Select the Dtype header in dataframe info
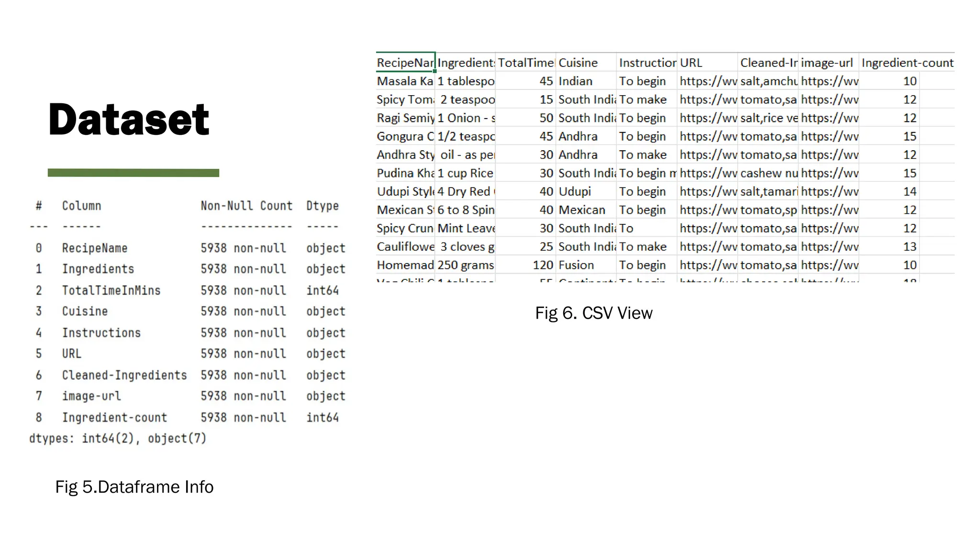This screenshot has height=551, width=980. coord(323,206)
